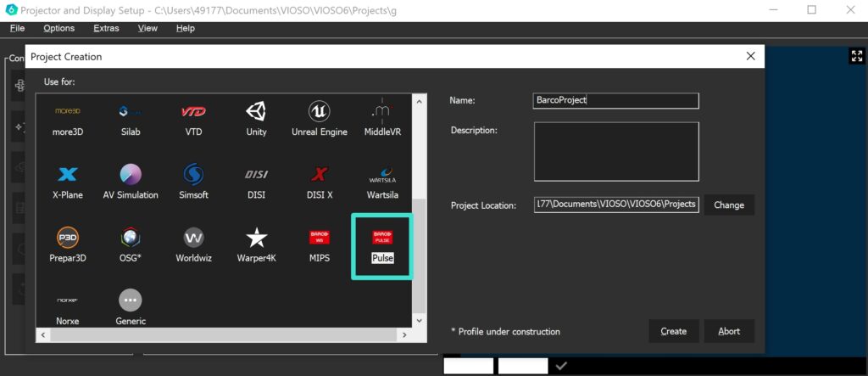Pick the Prepar3D profile
Image resolution: width=868 pixels, height=376 pixels.
pos(68,245)
